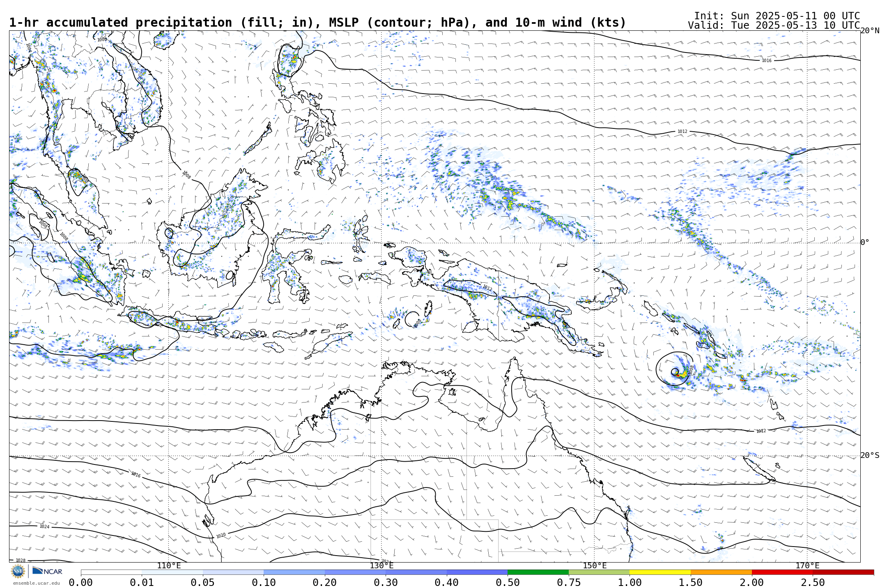887x588 pixels.
Task: Click the 2.50 colorbar tick label
Action: click(x=813, y=583)
